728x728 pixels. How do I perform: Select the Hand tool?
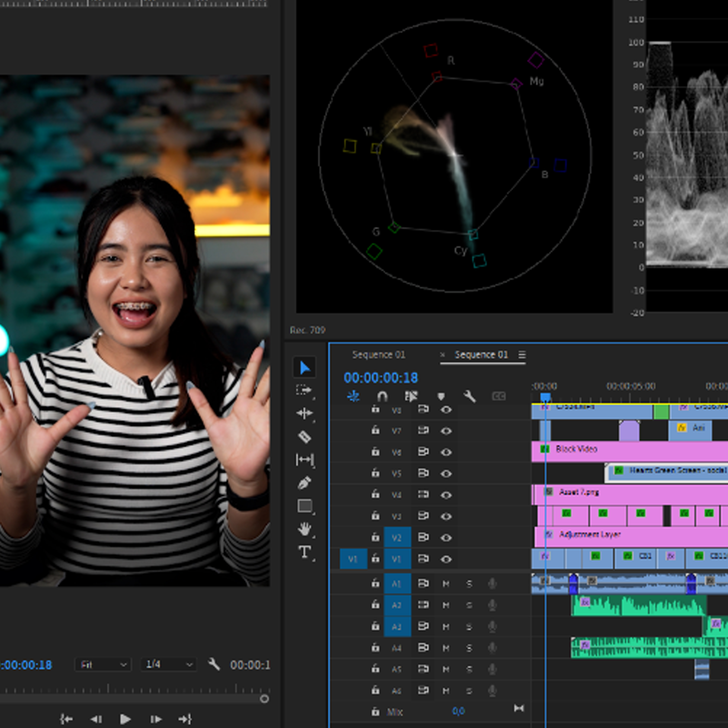pyautogui.click(x=304, y=529)
